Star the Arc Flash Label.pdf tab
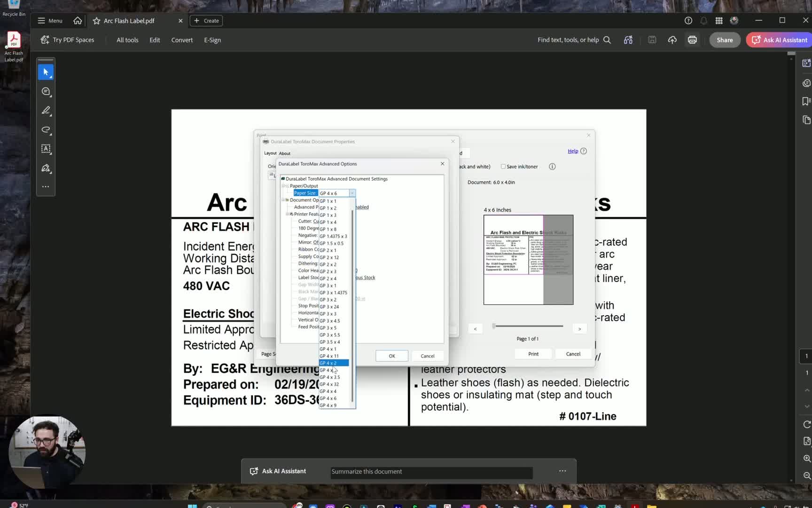The width and height of the screenshot is (812, 508). coord(96,21)
